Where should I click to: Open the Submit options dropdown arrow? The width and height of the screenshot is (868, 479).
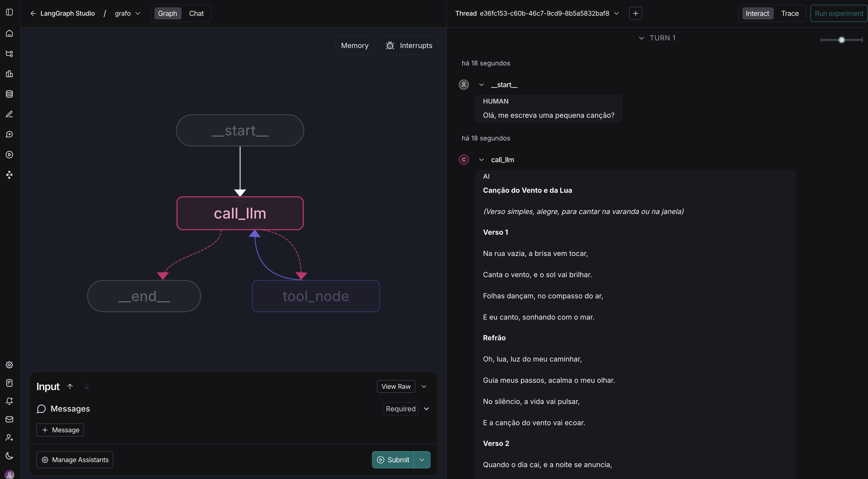[x=422, y=460]
